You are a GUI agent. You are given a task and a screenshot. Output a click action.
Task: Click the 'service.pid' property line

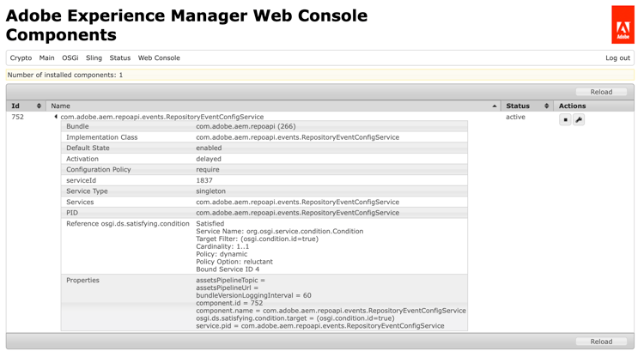320,326
